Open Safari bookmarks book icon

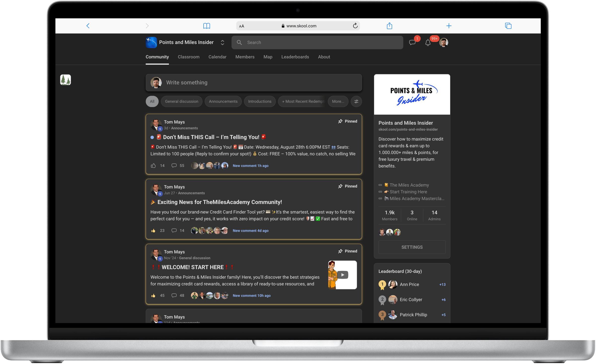coord(207,26)
